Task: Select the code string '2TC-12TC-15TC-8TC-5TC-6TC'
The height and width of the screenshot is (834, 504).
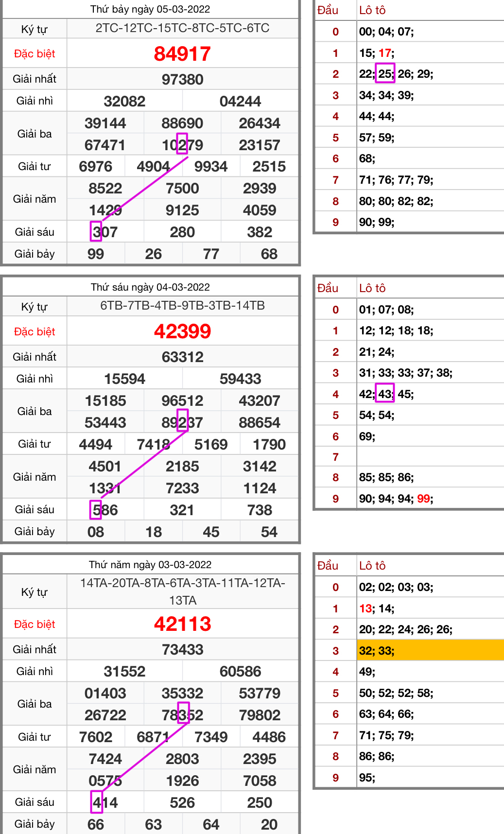Action: (182, 28)
